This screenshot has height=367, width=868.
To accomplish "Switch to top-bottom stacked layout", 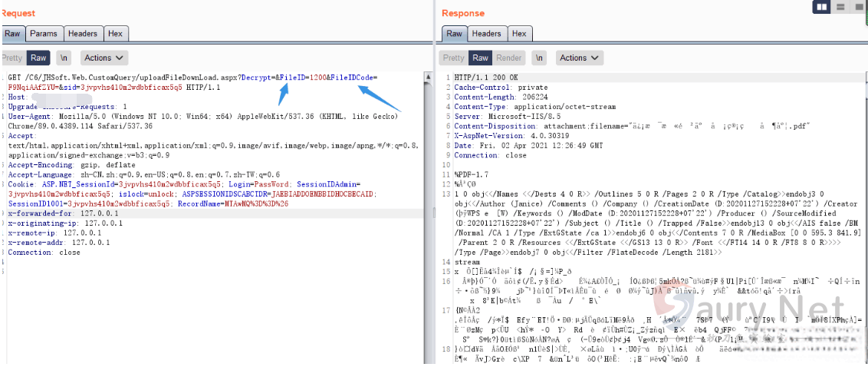I will (840, 7).
